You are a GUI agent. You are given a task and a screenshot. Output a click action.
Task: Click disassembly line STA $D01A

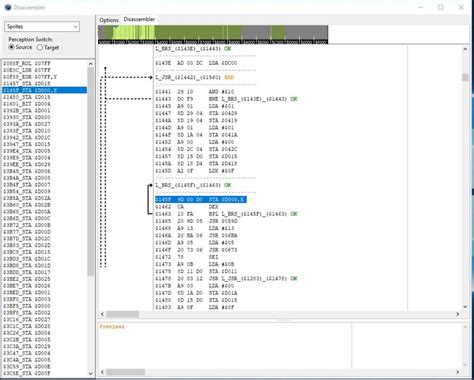tap(196, 293)
